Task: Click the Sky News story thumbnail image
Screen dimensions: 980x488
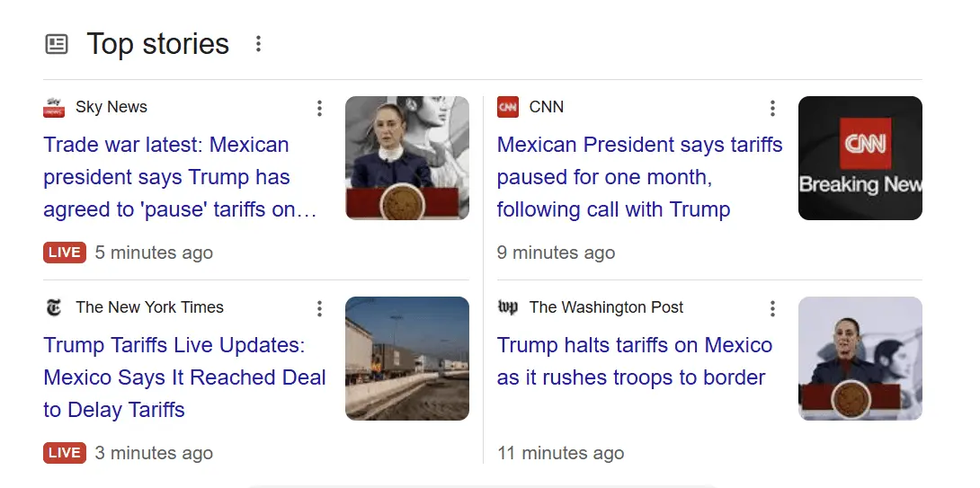Action: [407, 158]
